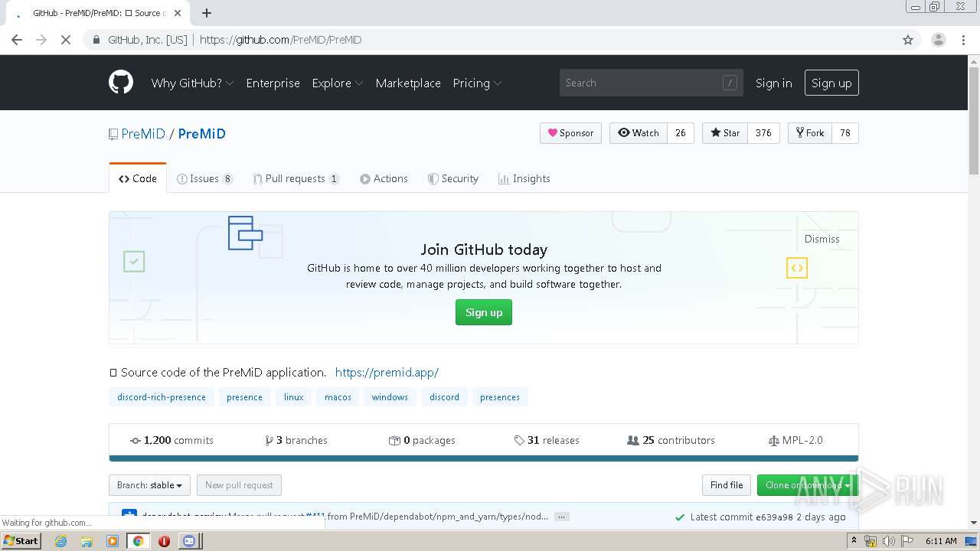Show hidden system tray icons
Screen dimensions: 980x551
click(854, 541)
